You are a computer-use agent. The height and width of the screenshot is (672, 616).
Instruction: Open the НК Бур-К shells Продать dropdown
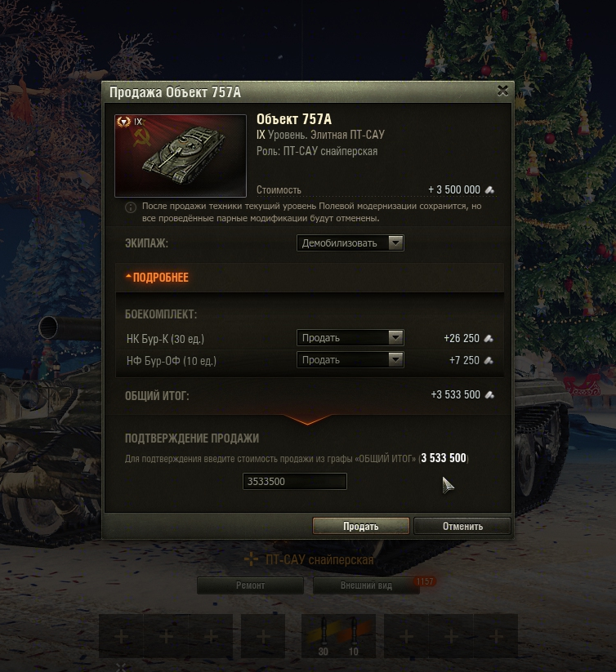point(350,338)
